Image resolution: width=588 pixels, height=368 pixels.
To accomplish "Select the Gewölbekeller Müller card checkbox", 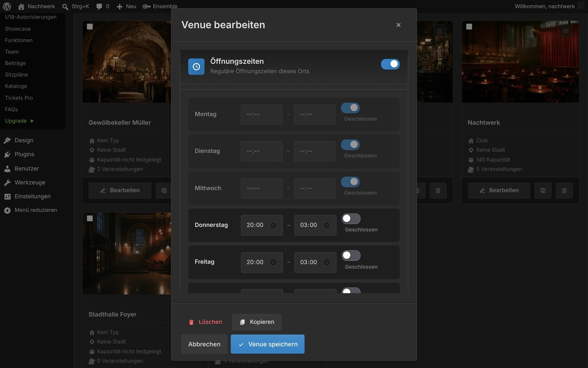I will [x=90, y=26].
